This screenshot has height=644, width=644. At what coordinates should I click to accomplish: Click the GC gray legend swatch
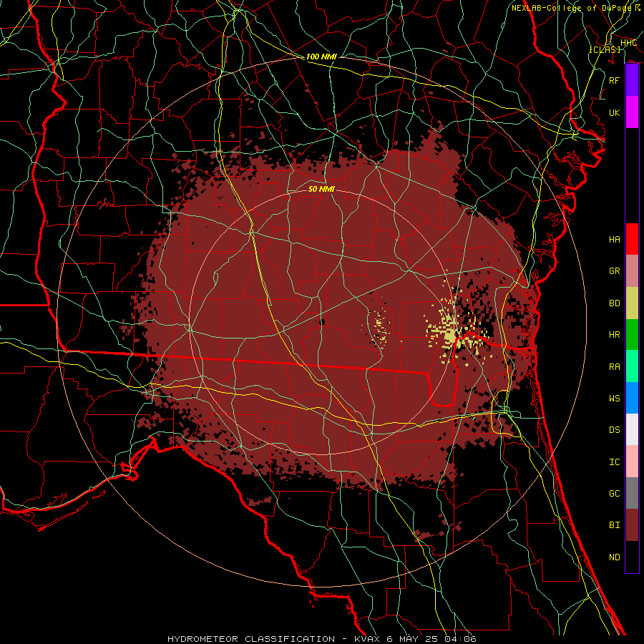(632, 493)
